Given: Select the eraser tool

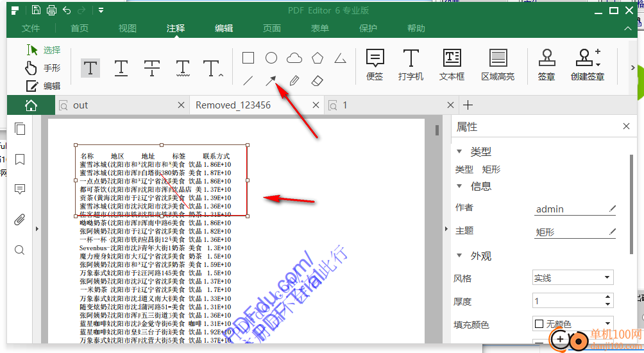Looking at the screenshot, I should tap(318, 81).
